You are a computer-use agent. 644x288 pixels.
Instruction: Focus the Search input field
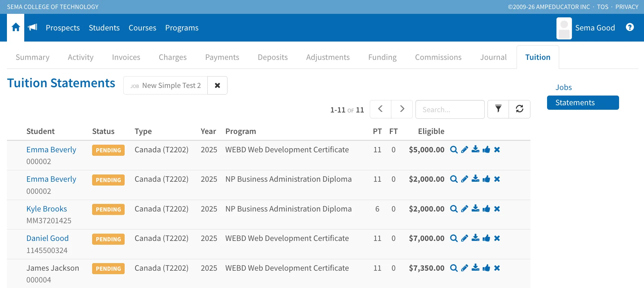click(x=450, y=109)
